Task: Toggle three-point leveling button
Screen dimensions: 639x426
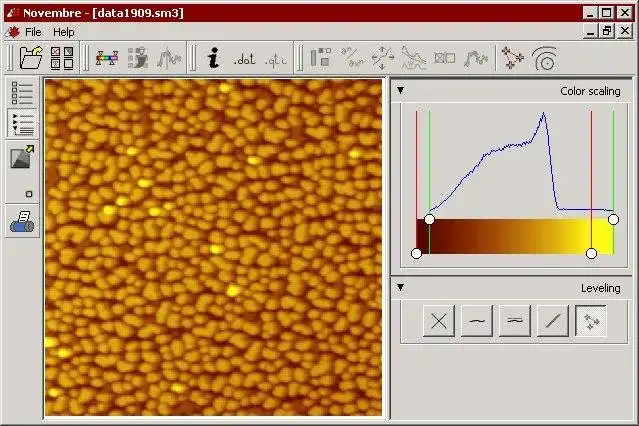Action: (x=591, y=321)
